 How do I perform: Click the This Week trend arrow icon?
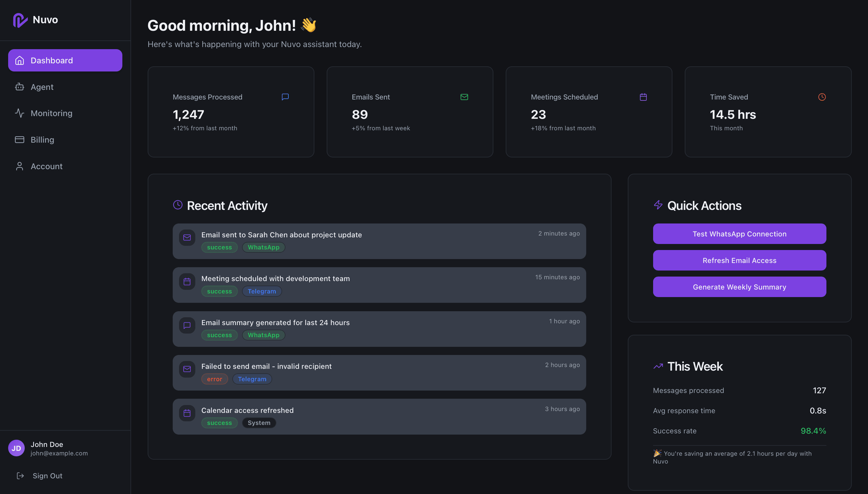(658, 366)
